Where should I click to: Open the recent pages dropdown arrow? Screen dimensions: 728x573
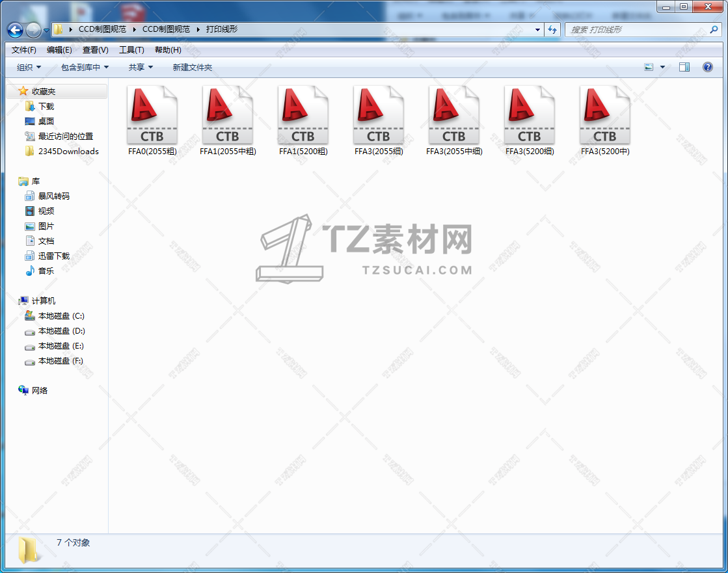[x=46, y=31]
